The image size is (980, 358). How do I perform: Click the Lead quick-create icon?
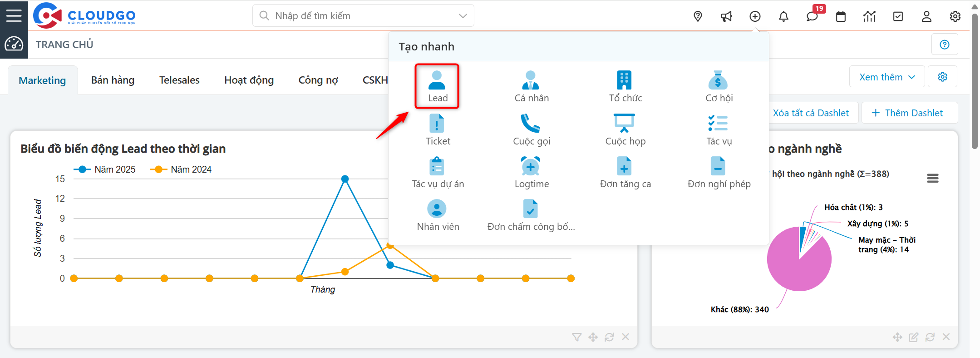click(x=437, y=81)
